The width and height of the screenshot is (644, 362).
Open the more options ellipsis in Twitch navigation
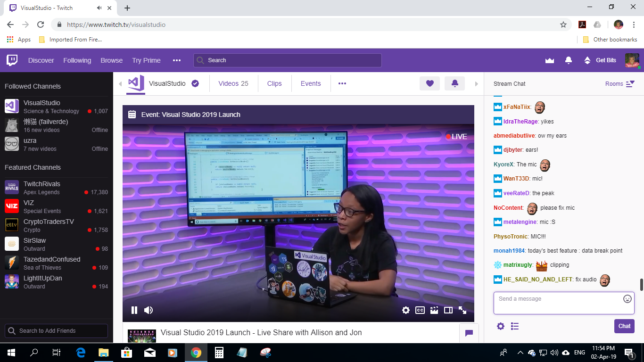pyautogui.click(x=177, y=60)
